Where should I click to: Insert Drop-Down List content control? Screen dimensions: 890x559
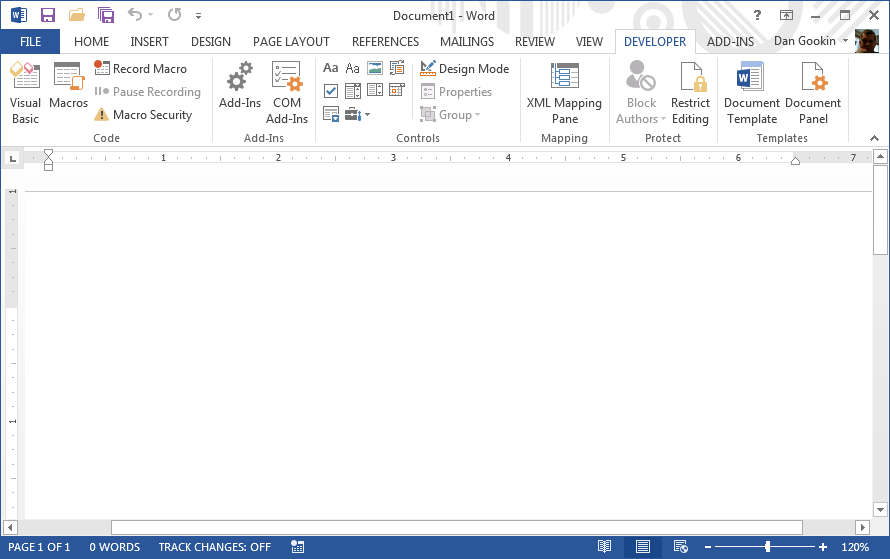pos(375,90)
